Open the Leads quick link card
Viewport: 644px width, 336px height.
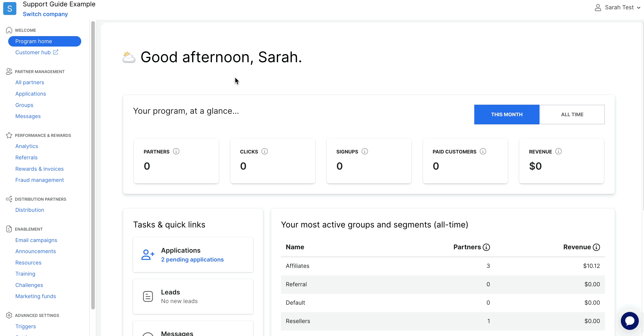[193, 296]
